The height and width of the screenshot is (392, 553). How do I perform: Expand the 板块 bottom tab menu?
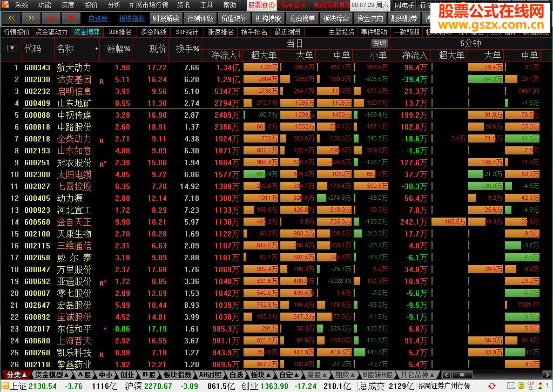pos(261,375)
